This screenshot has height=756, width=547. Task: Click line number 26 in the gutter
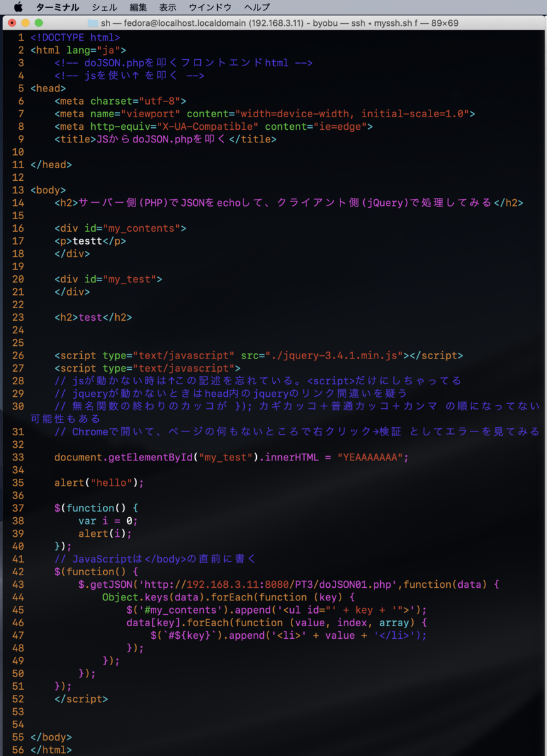point(18,355)
